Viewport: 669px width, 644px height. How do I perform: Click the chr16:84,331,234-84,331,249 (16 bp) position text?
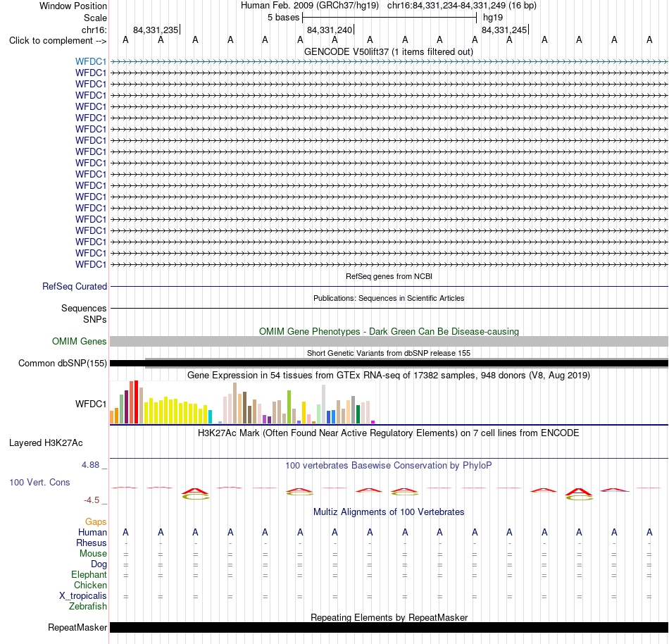[462, 6]
